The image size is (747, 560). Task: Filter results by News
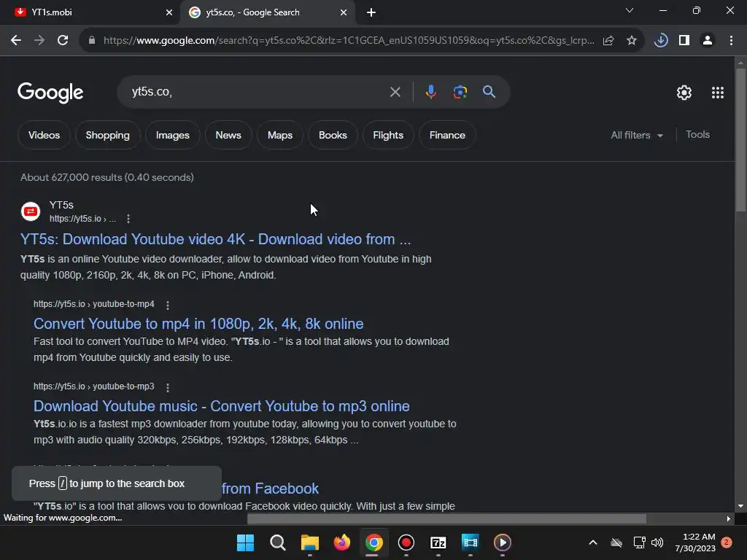click(228, 135)
